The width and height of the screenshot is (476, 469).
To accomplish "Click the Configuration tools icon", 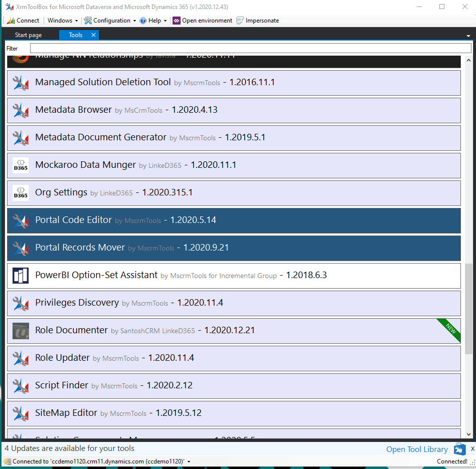I will tap(88, 21).
